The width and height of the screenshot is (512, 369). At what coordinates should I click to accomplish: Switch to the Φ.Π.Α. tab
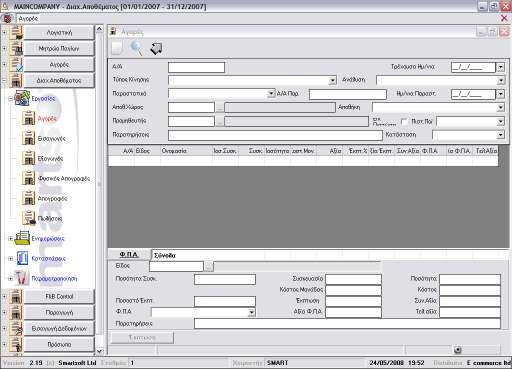click(129, 255)
